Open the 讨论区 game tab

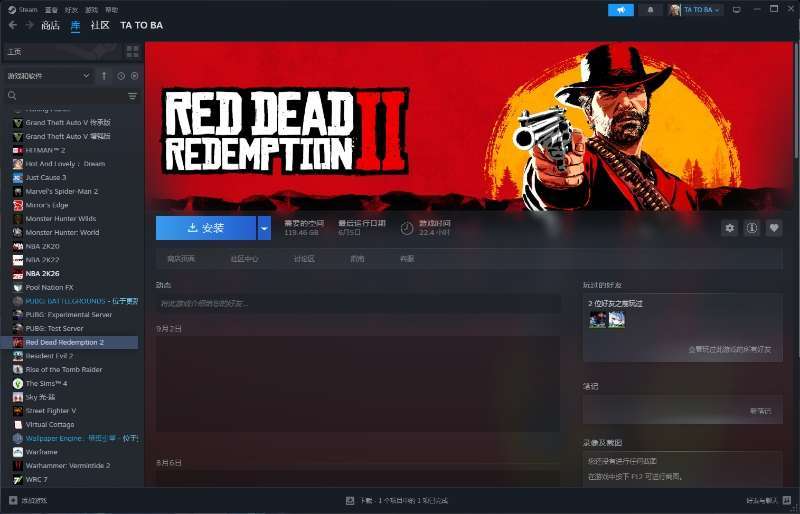[304, 259]
